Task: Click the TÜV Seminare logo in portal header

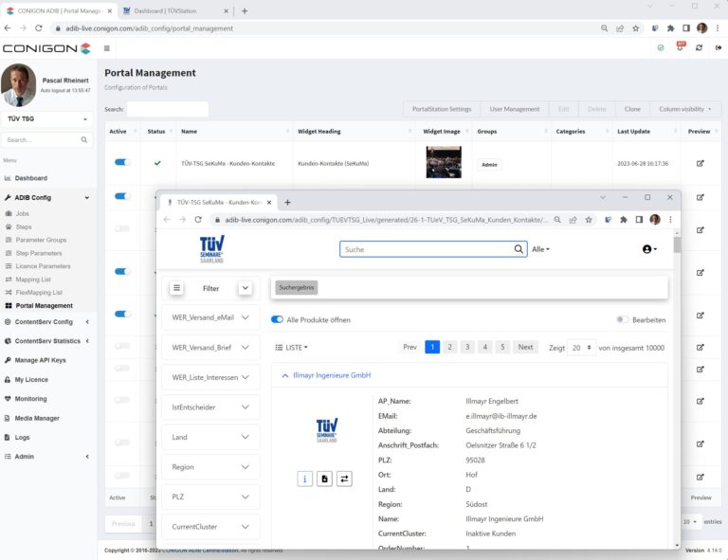Action: (211, 249)
